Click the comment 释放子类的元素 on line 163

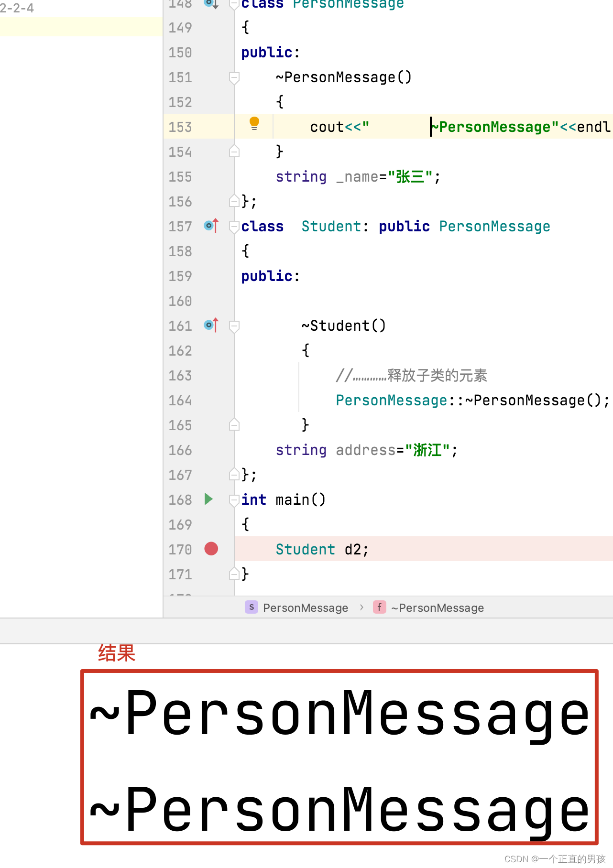(x=437, y=376)
